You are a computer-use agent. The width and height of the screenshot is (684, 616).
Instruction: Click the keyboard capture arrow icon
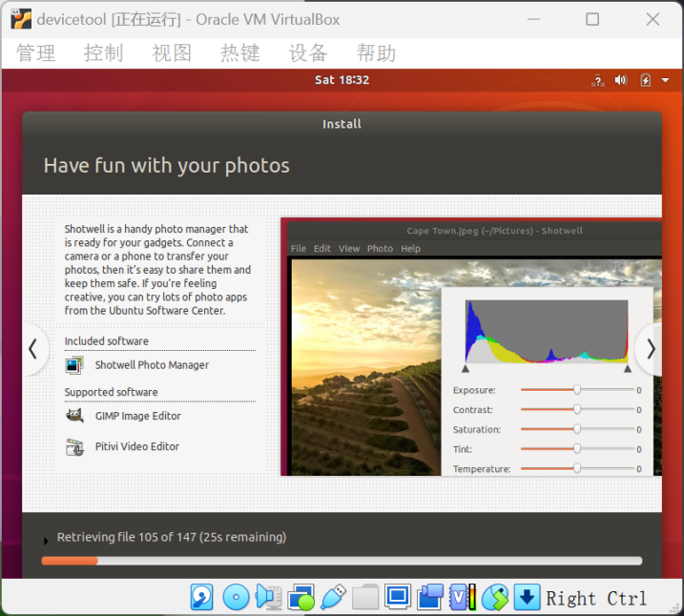(527, 597)
